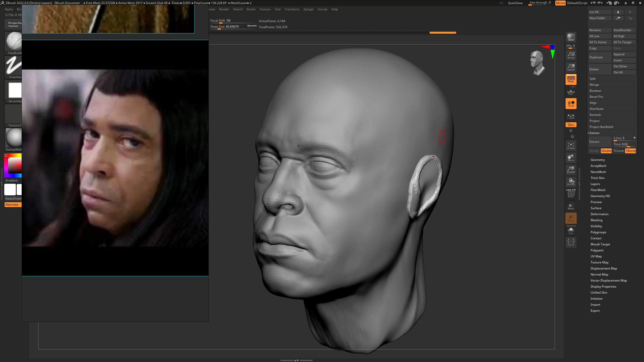Image resolution: width=644 pixels, height=362 pixels.
Task: Expand the Deformation subpalette
Action: pyautogui.click(x=599, y=214)
